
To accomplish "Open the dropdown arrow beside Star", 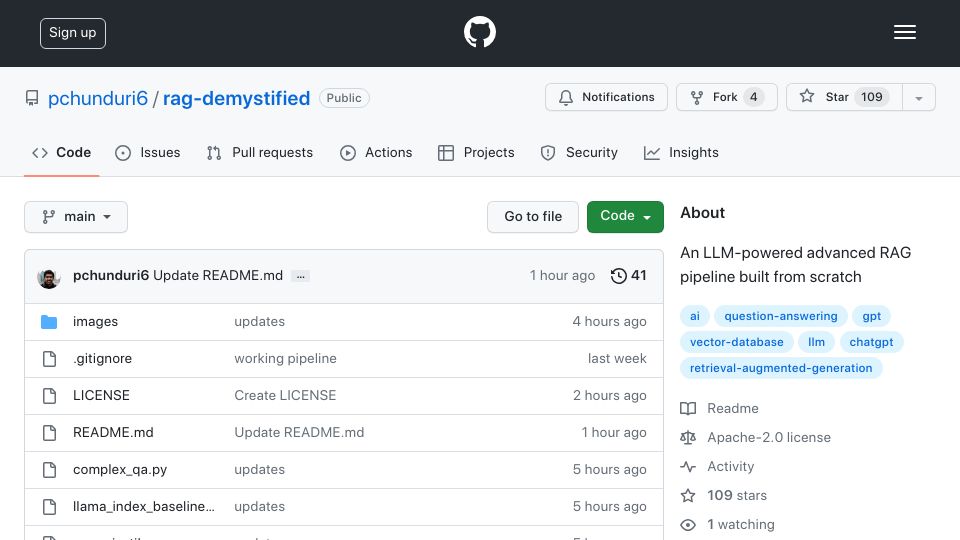I will coord(918,97).
